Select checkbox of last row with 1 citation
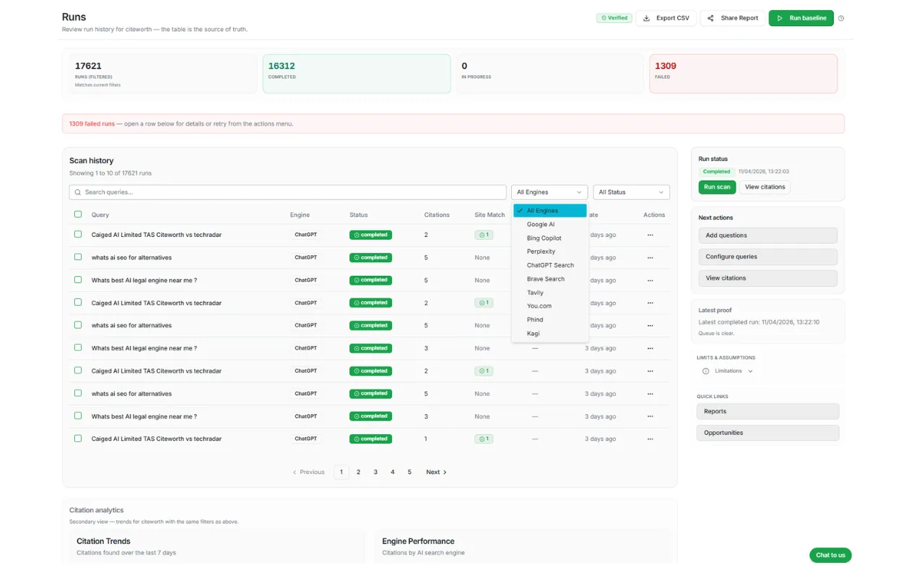924x578 pixels. [78, 439]
